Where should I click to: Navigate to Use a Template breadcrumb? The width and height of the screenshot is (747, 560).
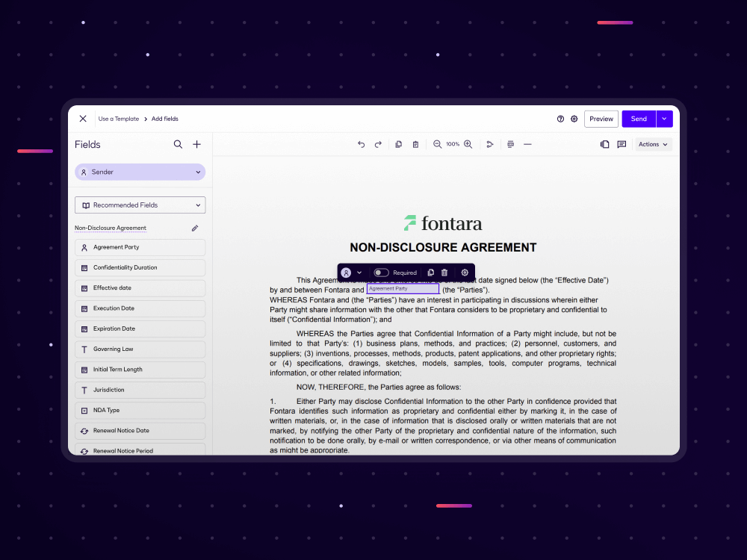[x=118, y=119]
